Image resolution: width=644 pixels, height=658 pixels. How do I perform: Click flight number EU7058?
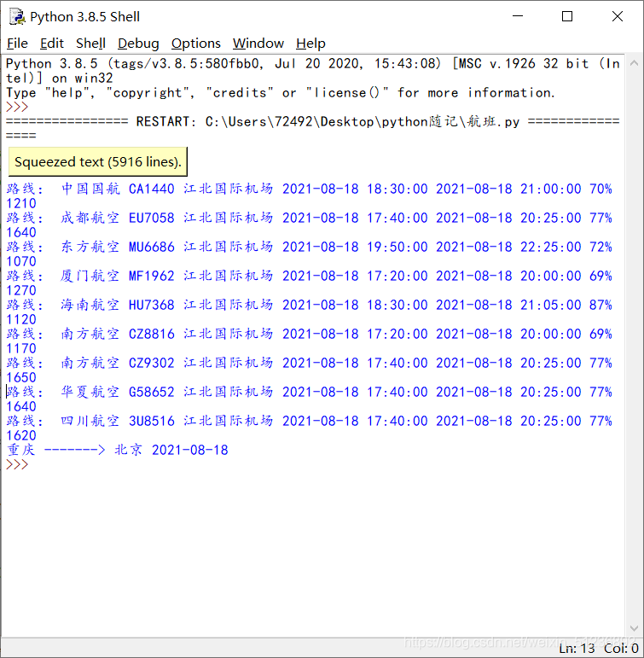152,218
